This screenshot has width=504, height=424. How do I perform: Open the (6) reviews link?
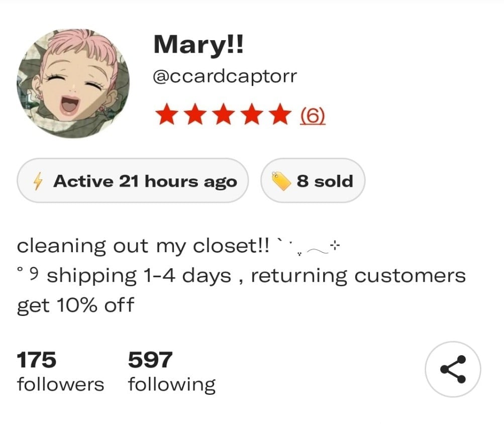point(313,115)
